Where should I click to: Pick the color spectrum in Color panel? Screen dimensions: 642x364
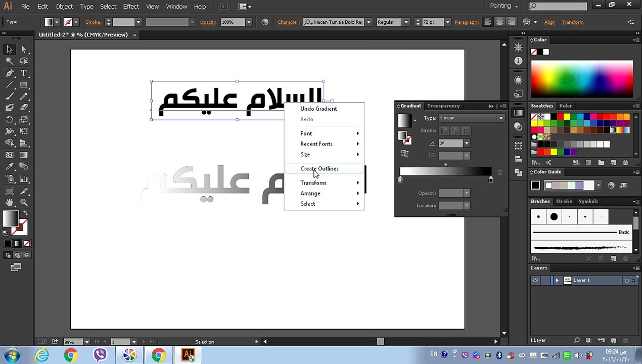[x=582, y=78]
